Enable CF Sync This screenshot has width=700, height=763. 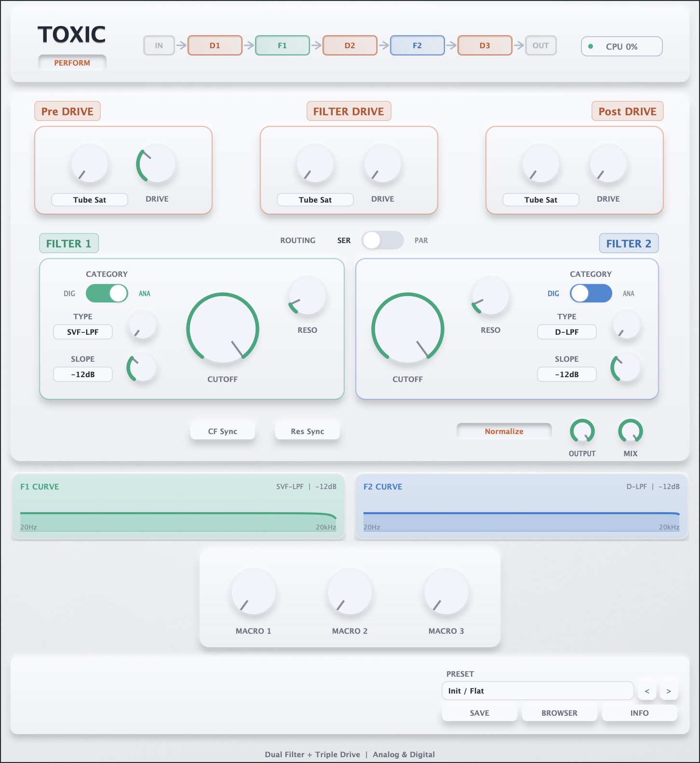click(223, 431)
